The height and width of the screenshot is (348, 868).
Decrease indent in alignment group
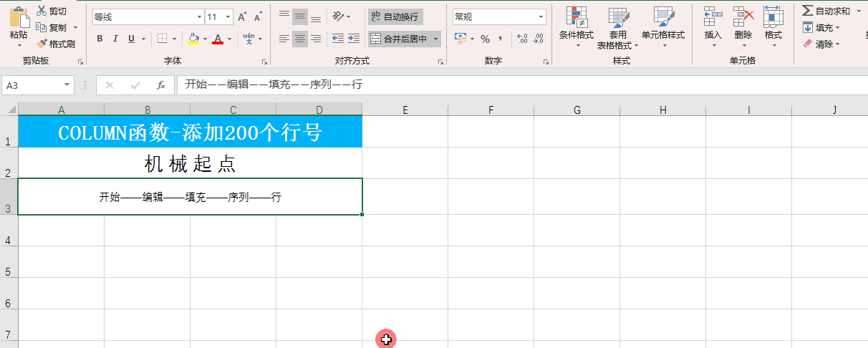point(337,39)
